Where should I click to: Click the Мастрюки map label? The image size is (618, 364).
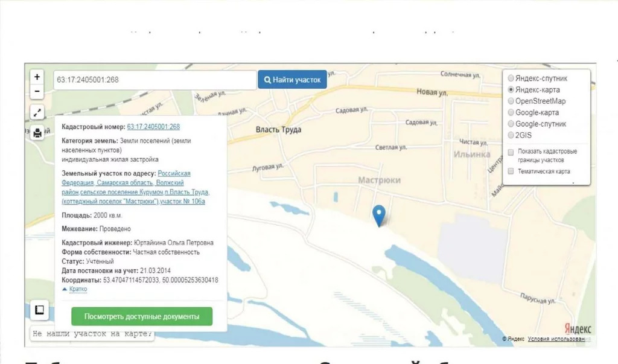pyautogui.click(x=379, y=180)
